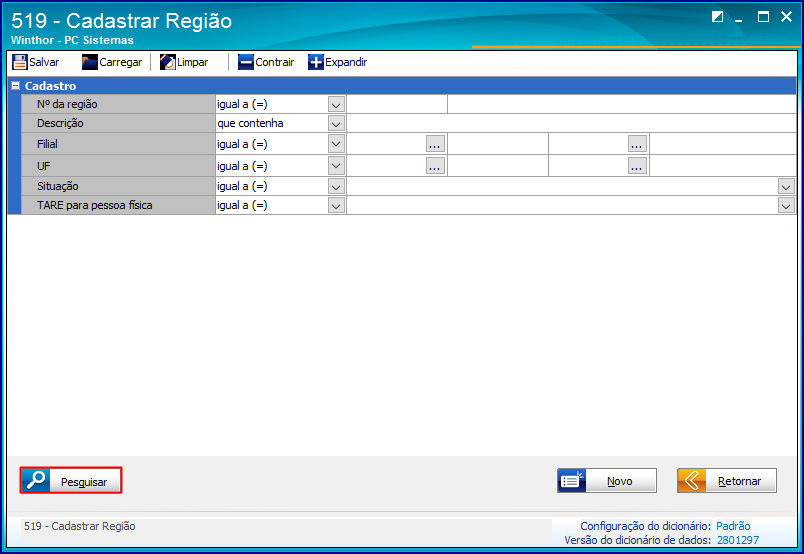
Task: Click the Contrair minus icon
Action: [x=246, y=62]
